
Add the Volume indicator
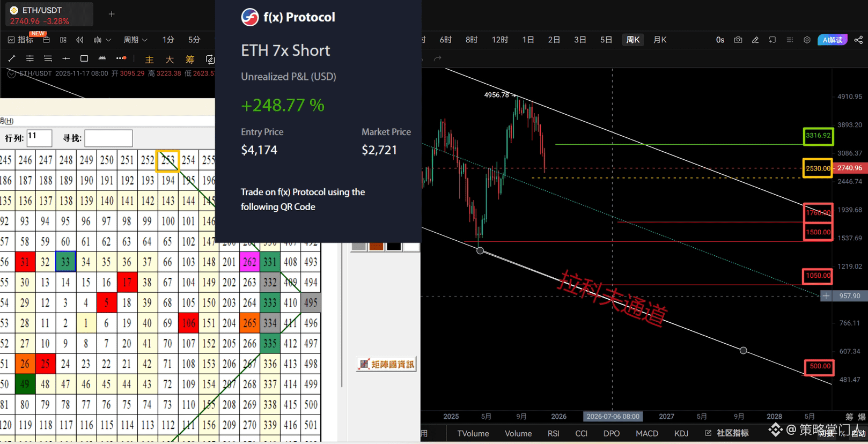tap(518, 433)
